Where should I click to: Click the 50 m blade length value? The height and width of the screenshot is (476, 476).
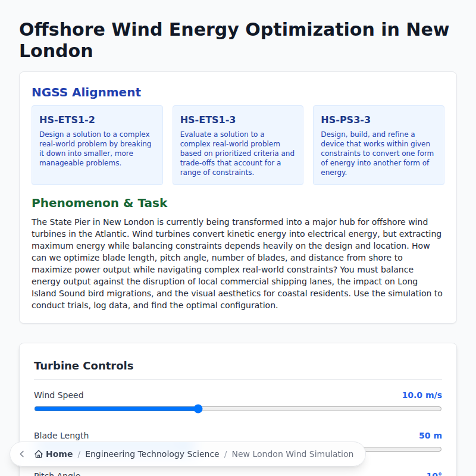[x=430, y=435]
